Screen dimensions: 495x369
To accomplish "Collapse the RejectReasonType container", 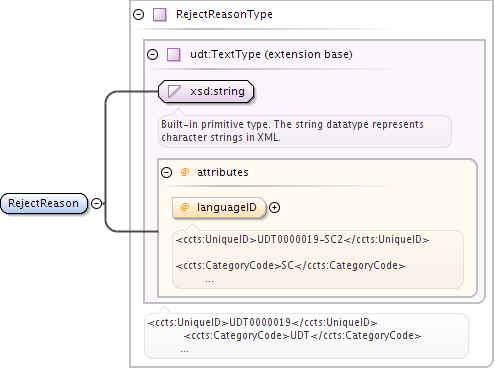I will click(x=138, y=14).
